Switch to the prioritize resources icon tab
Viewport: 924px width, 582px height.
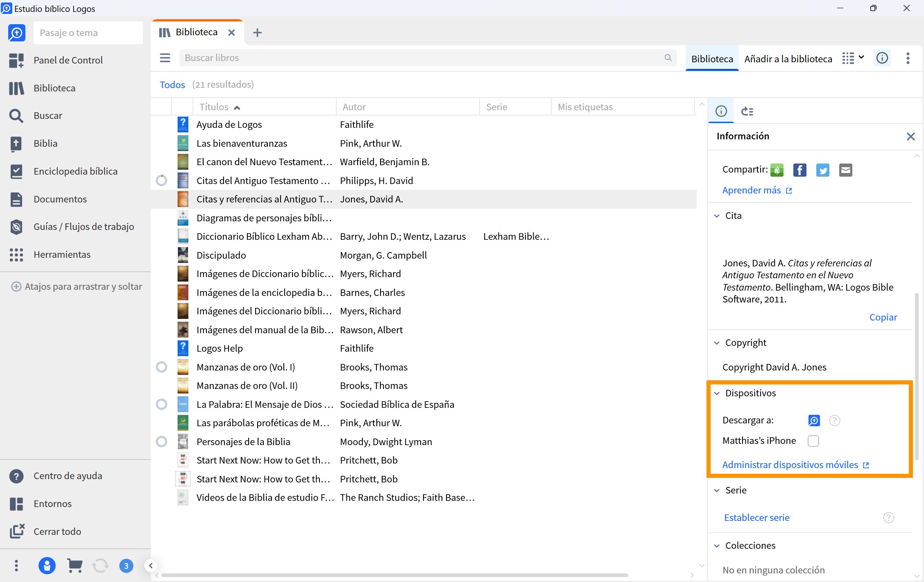point(747,111)
